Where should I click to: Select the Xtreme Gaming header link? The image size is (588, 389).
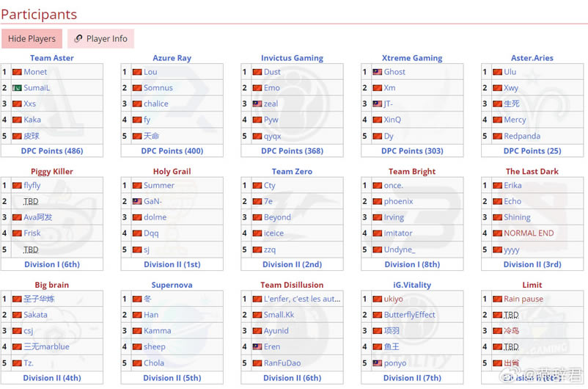(x=412, y=58)
